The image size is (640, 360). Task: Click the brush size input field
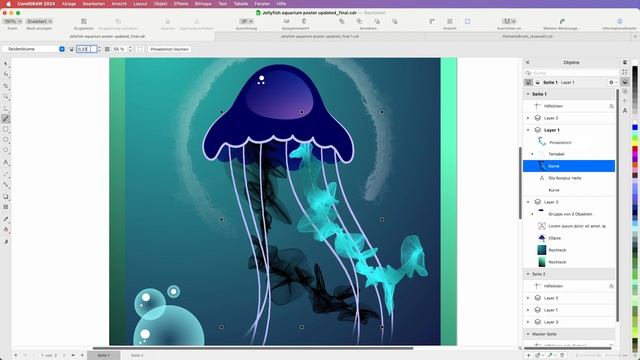click(x=86, y=49)
